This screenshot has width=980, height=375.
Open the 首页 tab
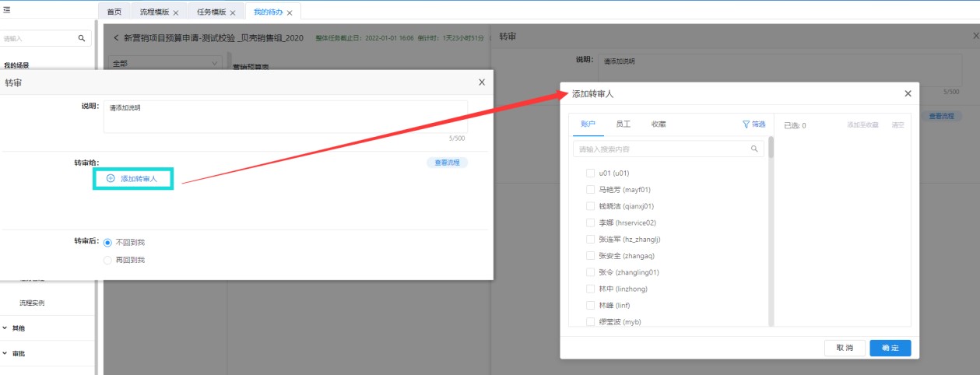point(114,12)
